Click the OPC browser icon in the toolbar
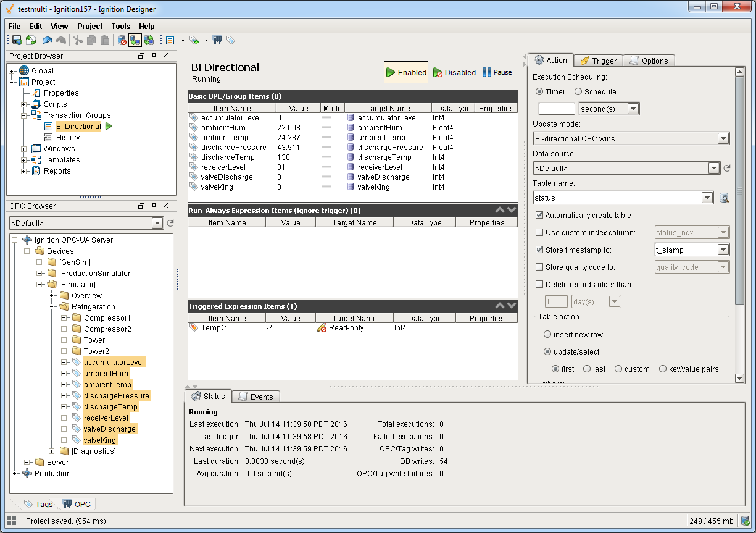This screenshot has height=533, width=756. click(x=217, y=40)
